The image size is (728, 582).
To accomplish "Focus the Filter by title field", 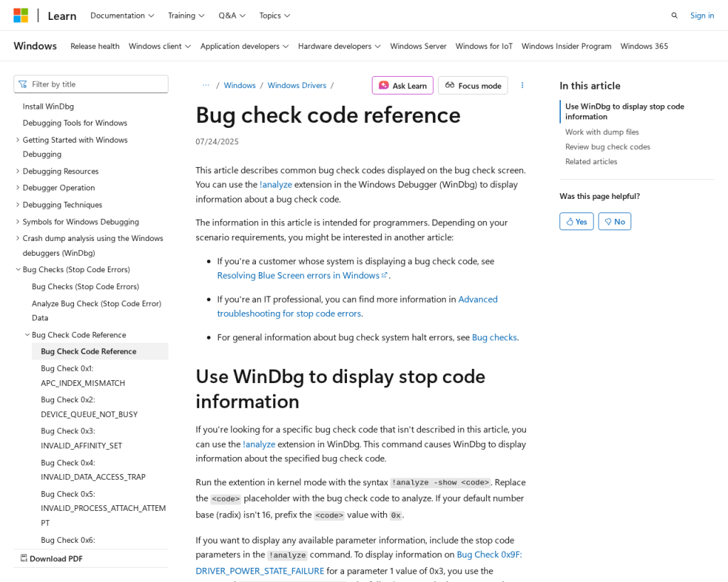I will 91,84.
